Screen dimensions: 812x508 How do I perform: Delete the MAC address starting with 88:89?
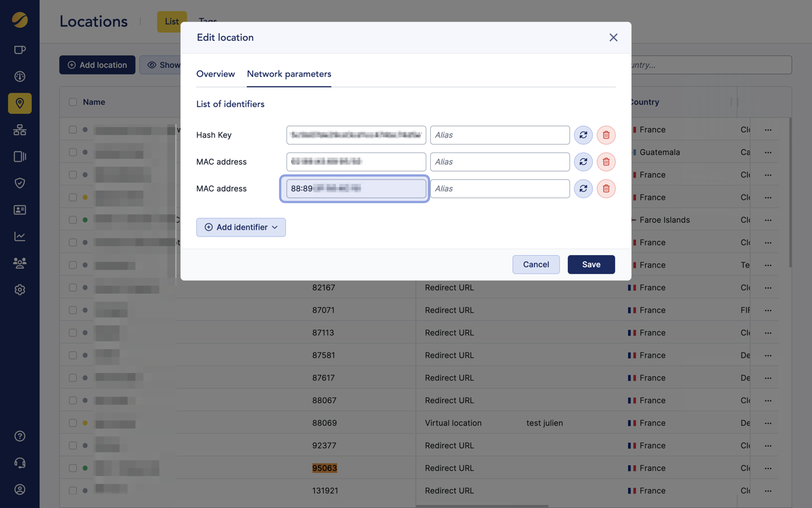coord(606,189)
